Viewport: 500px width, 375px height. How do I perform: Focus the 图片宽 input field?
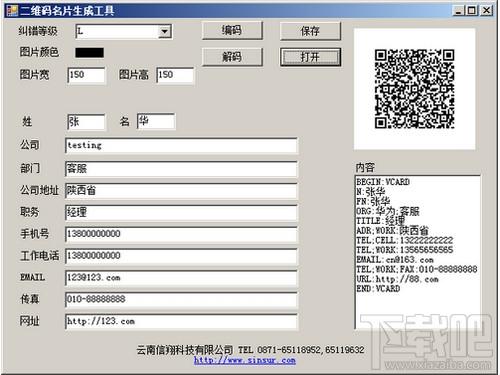click(86, 75)
